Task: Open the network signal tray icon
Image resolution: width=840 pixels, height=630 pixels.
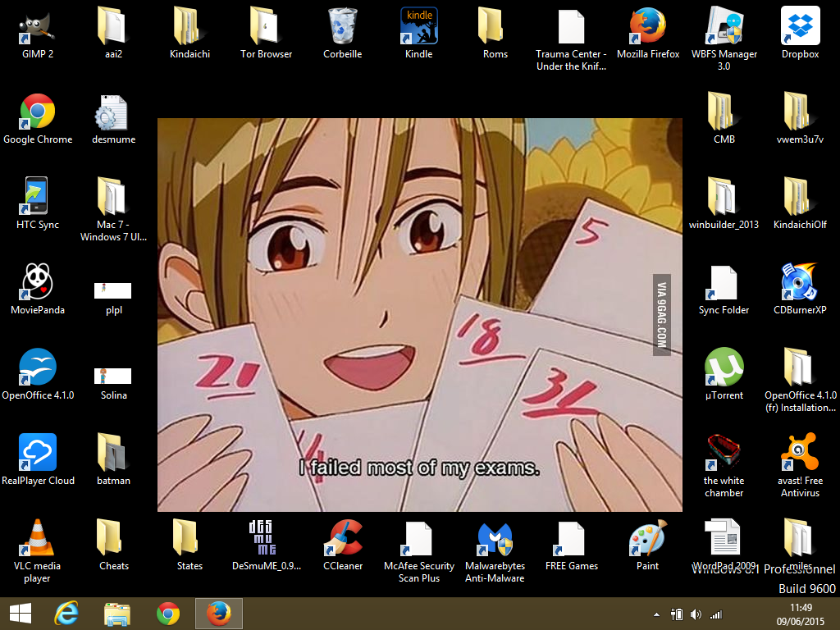Action: click(715, 614)
